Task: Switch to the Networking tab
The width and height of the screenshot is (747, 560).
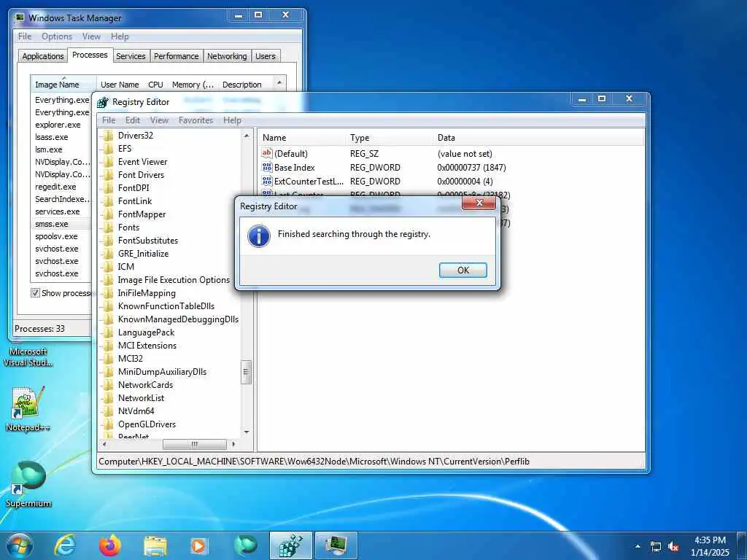Action: point(227,55)
